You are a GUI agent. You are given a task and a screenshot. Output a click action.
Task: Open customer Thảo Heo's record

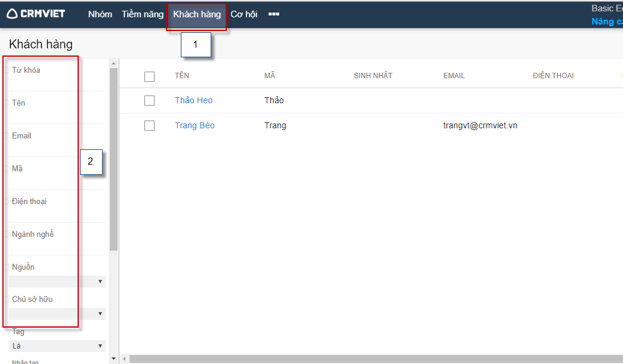[193, 101]
